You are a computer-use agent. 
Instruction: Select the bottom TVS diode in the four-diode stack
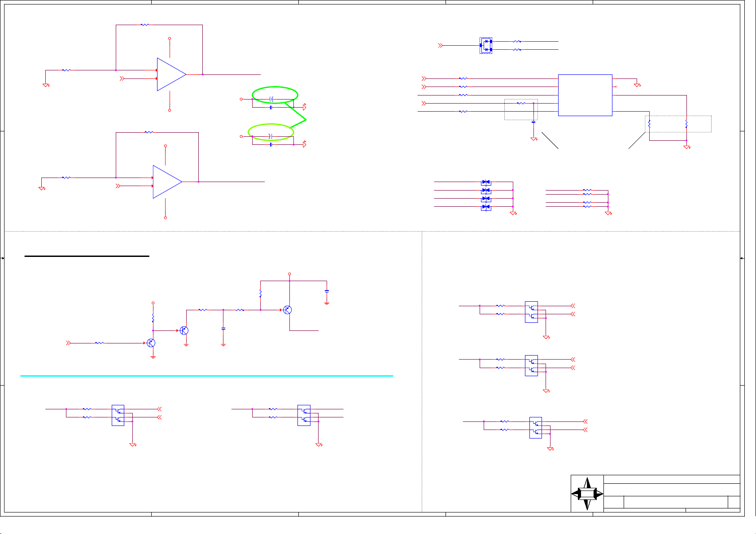click(x=486, y=207)
